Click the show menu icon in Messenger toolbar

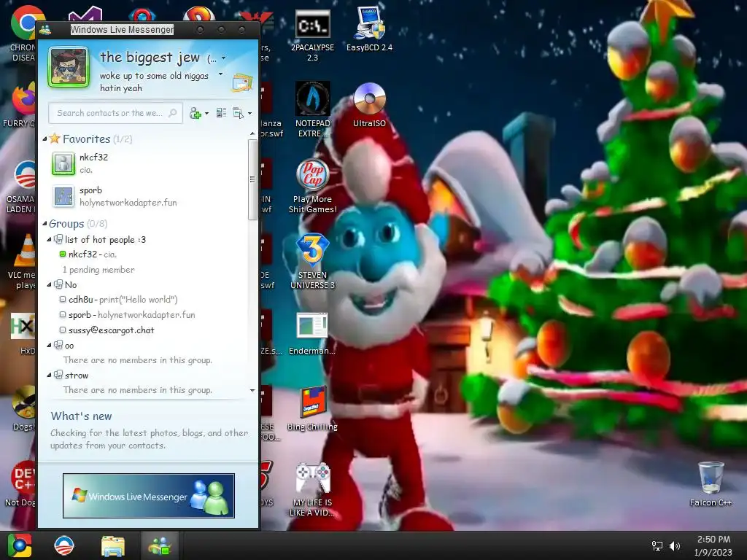click(x=238, y=113)
